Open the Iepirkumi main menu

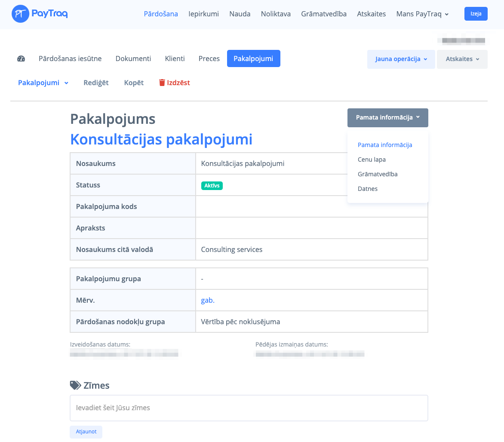pyautogui.click(x=203, y=14)
